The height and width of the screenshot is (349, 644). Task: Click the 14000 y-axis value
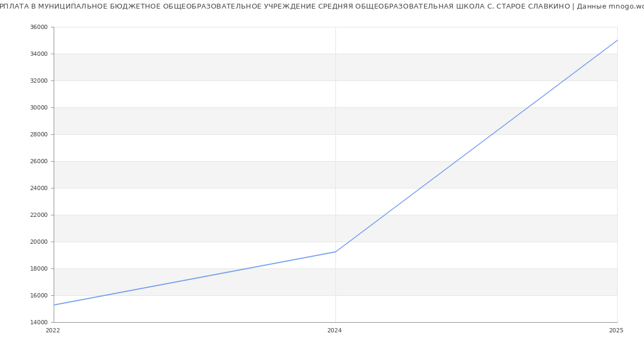click(39, 322)
